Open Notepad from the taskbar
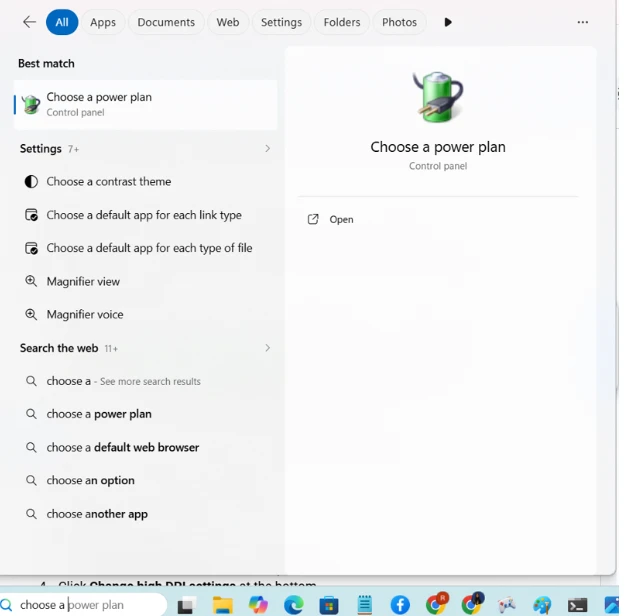 pos(364,605)
